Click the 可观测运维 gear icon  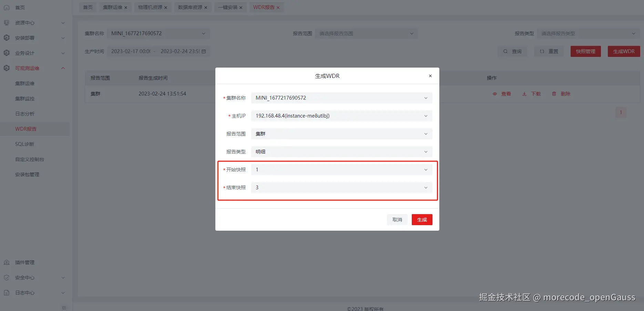click(x=7, y=68)
